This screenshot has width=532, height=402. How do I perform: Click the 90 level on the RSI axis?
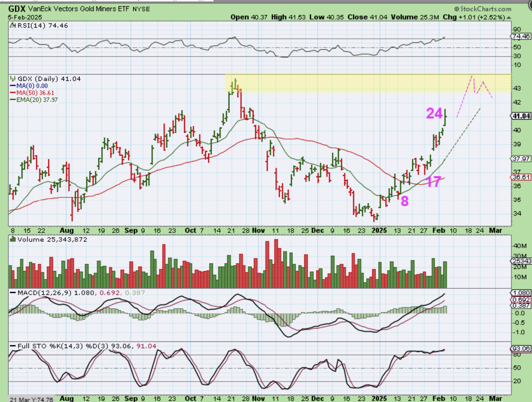click(518, 30)
